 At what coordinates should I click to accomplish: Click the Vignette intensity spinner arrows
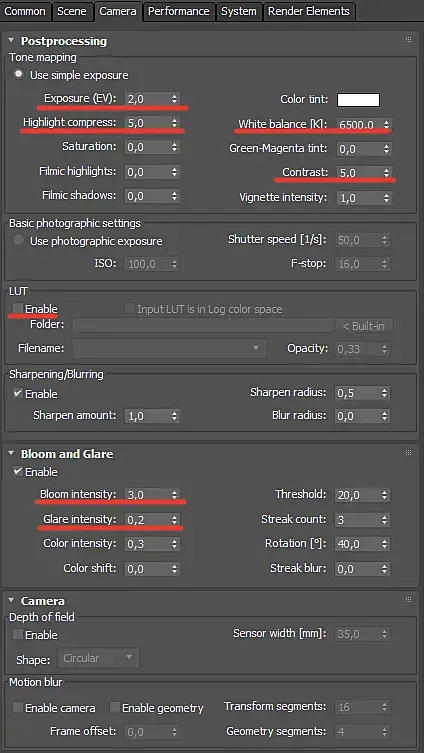pos(387,197)
